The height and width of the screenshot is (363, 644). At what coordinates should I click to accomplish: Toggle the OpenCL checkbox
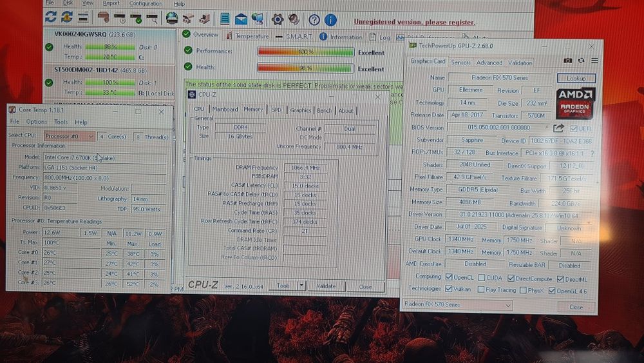click(x=449, y=277)
